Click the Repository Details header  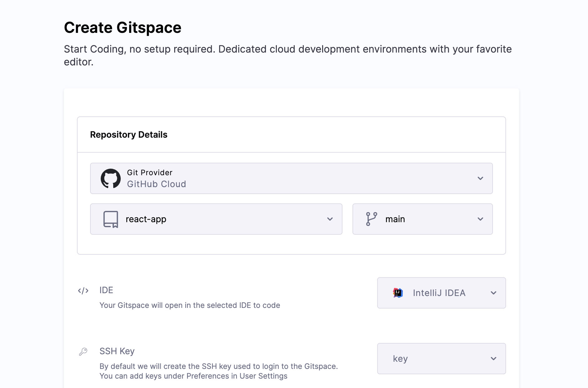tap(129, 135)
